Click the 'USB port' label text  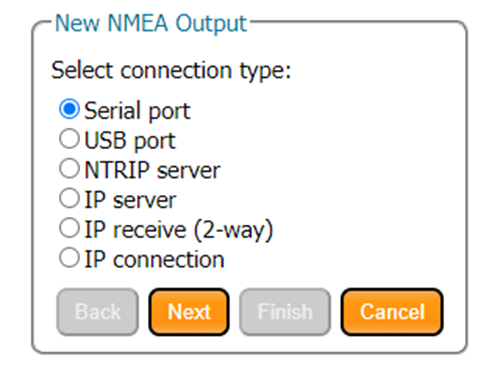click(x=130, y=141)
